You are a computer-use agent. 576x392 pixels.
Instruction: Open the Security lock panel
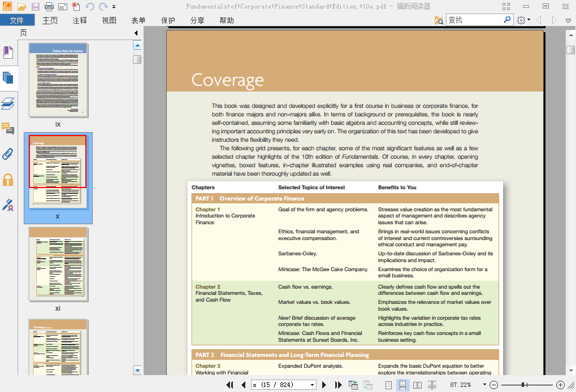coord(8,180)
